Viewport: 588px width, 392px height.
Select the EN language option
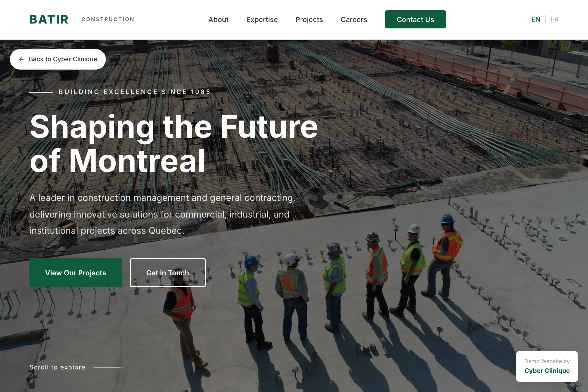(x=536, y=19)
